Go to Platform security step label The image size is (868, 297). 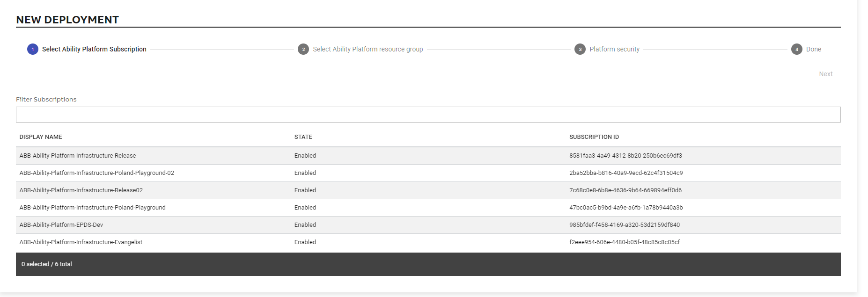tap(615, 49)
